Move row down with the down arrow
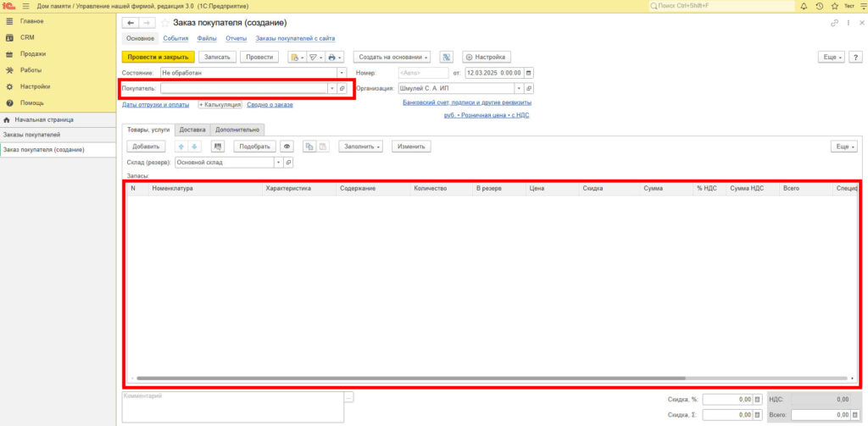The image size is (868, 426). pos(193,147)
